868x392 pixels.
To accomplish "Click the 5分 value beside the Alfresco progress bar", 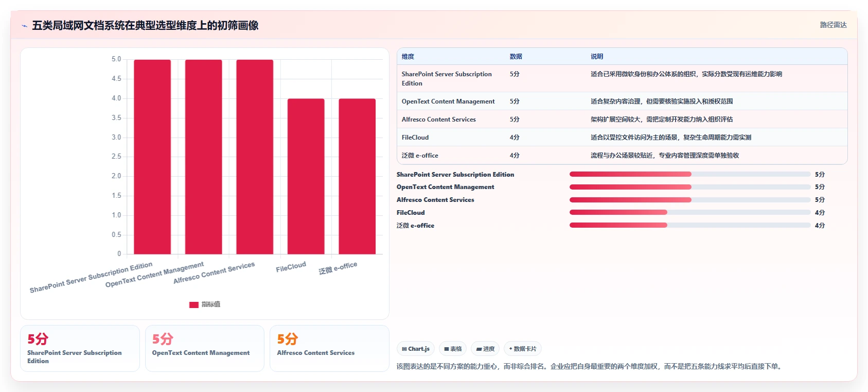I will [x=820, y=200].
